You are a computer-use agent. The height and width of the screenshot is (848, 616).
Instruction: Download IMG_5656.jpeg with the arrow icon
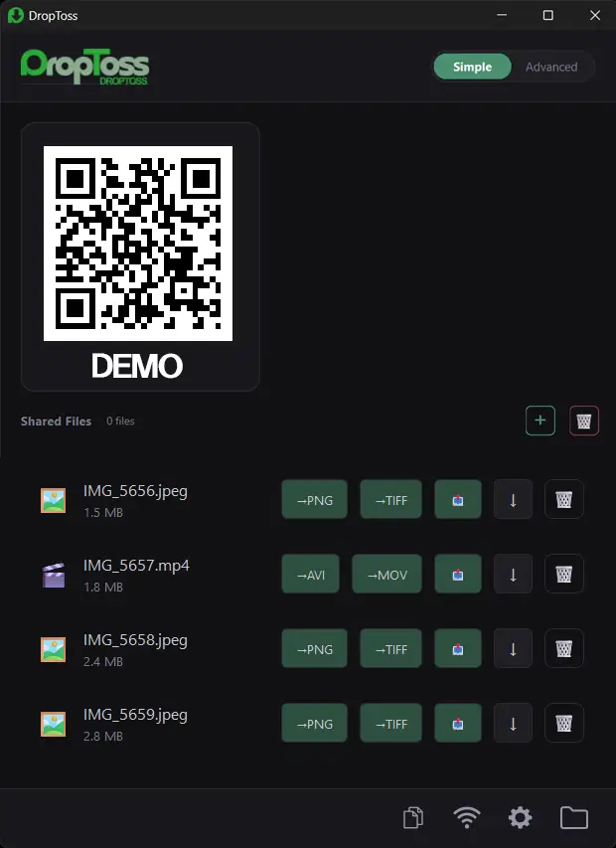pos(514,499)
